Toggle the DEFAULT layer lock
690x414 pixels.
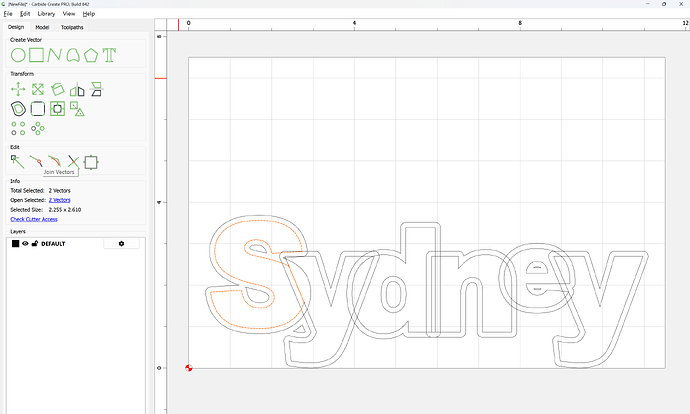tap(35, 243)
